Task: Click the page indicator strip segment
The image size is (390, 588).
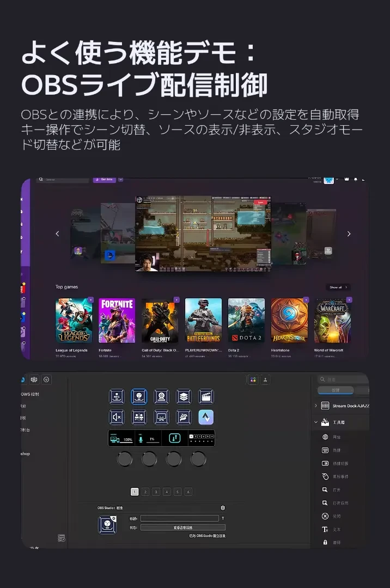Action: [x=202, y=438]
